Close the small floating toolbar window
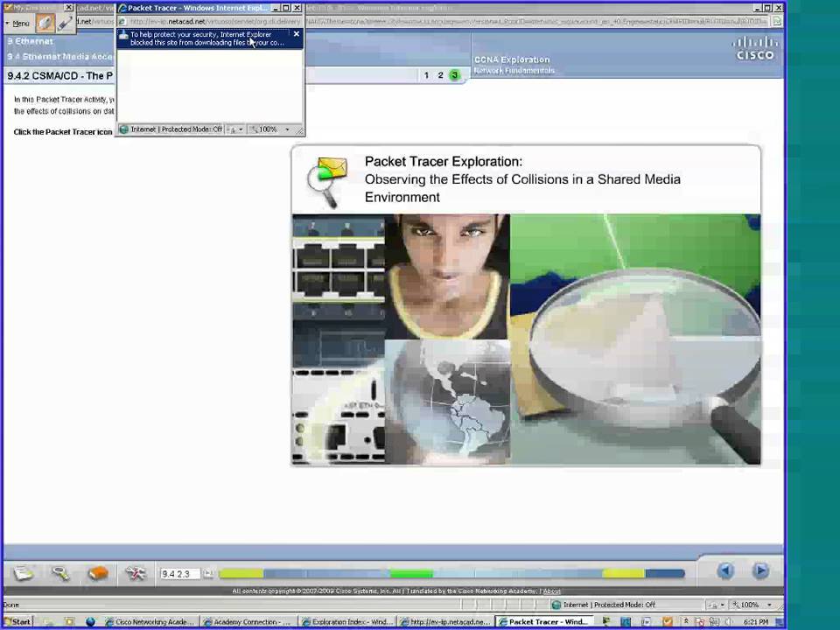This screenshot has width=840, height=630. [x=68, y=8]
